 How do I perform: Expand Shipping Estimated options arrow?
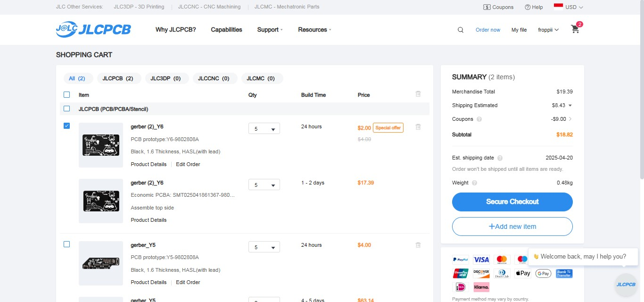coord(570,105)
